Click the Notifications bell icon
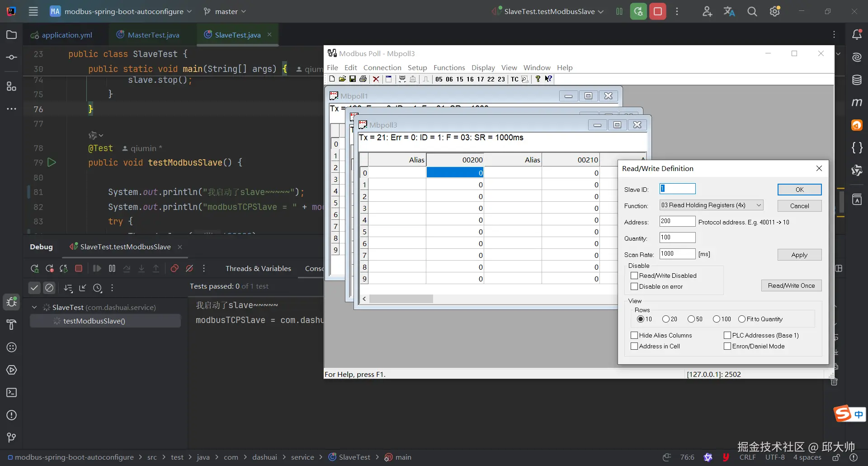The width and height of the screenshot is (868, 466). (857, 35)
